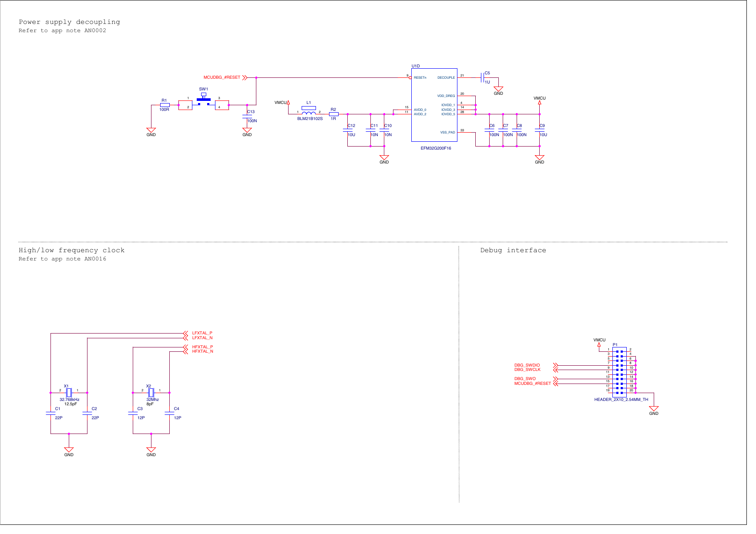Click the GND symbol beside the P1 header

(x=654, y=409)
